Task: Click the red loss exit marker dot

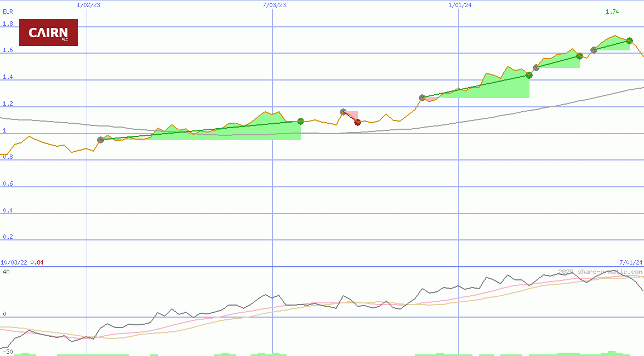Action: pyautogui.click(x=357, y=122)
